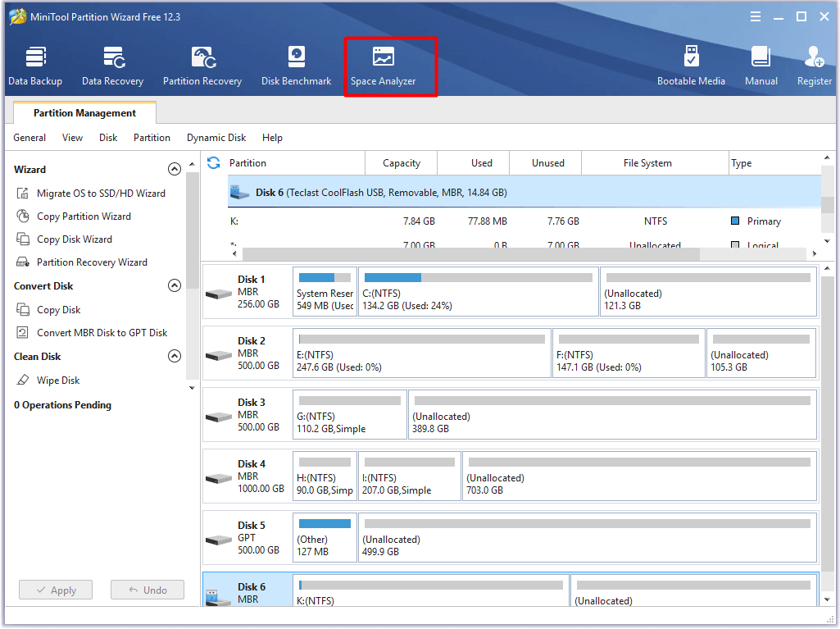840x629 pixels.
Task: Select I:(NTFS) 207.0 GB simple volume
Action: pyautogui.click(x=410, y=476)
